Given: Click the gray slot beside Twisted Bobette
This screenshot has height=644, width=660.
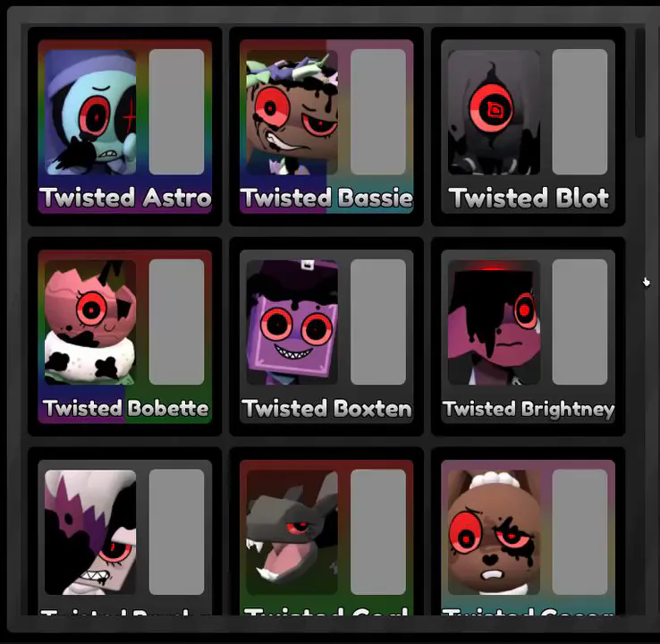Looking at the screenshot, I should pos(176,322).
